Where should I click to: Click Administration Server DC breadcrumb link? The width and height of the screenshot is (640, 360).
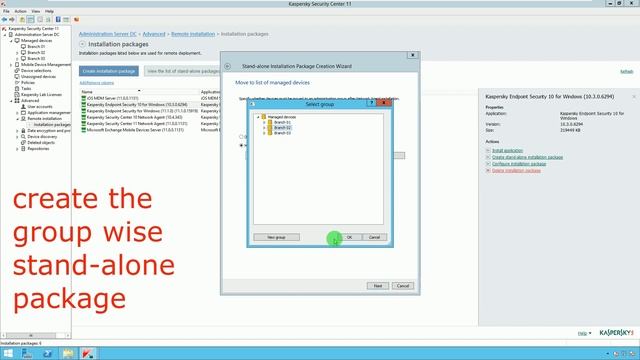click(x=108, y=34)
